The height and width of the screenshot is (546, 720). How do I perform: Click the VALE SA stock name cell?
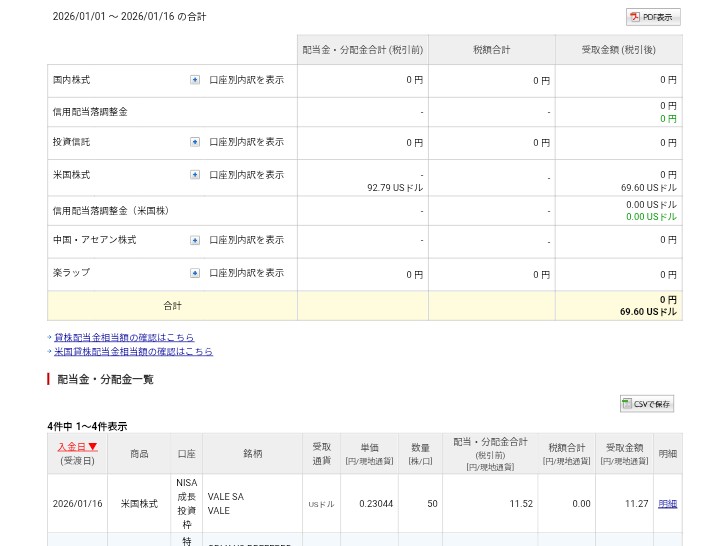225,497
